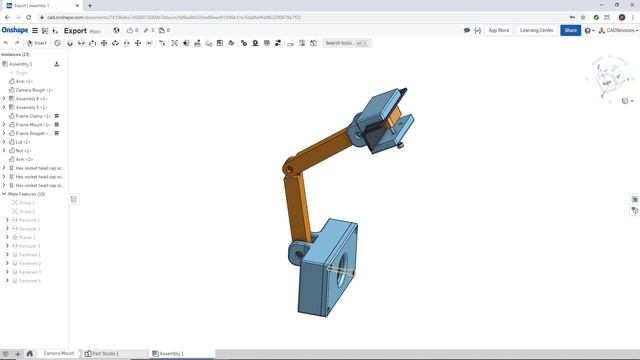The image size is (640, 360).
Task: Open the view options dropdown under view cube
Action: tap(627, 101)
